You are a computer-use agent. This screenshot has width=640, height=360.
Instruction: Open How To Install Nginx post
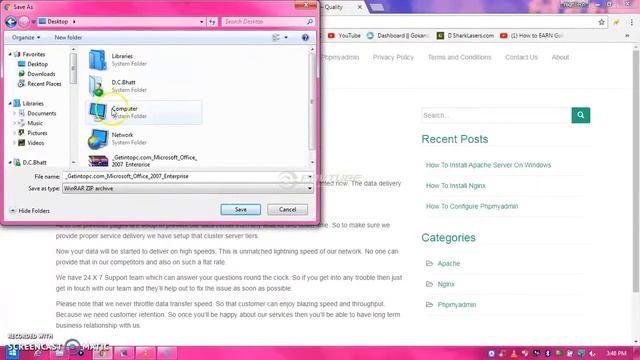[456, 186]
